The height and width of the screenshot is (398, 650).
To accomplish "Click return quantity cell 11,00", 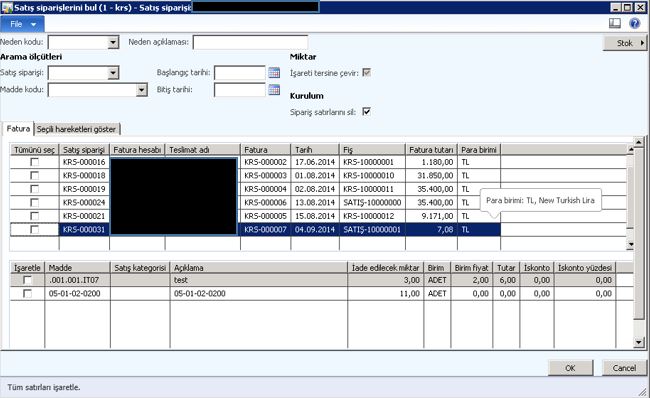I will 386,294.
